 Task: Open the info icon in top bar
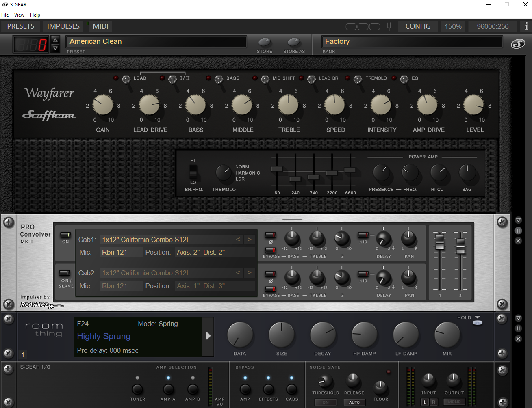[526, 26]
